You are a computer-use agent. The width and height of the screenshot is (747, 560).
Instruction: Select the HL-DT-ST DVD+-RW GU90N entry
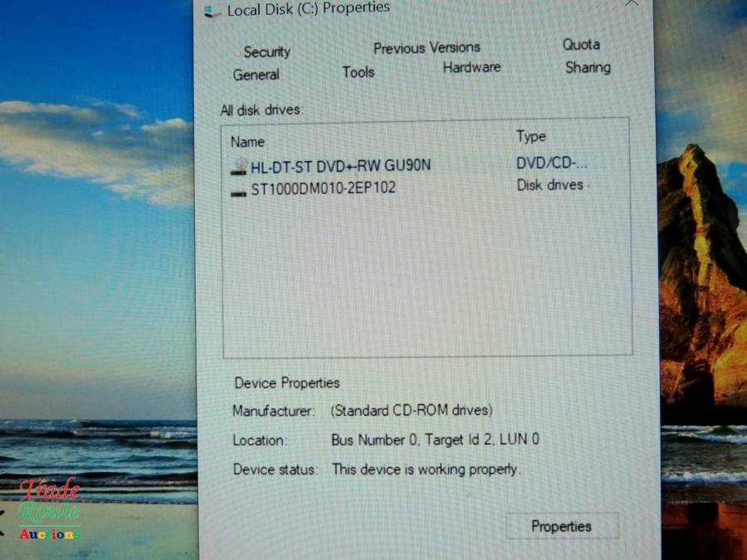tap(340, 165)
